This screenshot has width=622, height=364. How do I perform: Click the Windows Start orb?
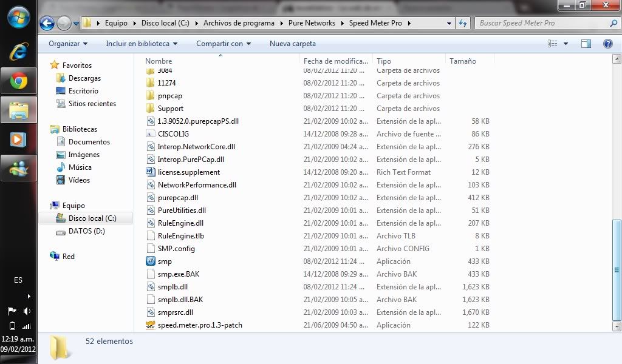pos(18,18)
